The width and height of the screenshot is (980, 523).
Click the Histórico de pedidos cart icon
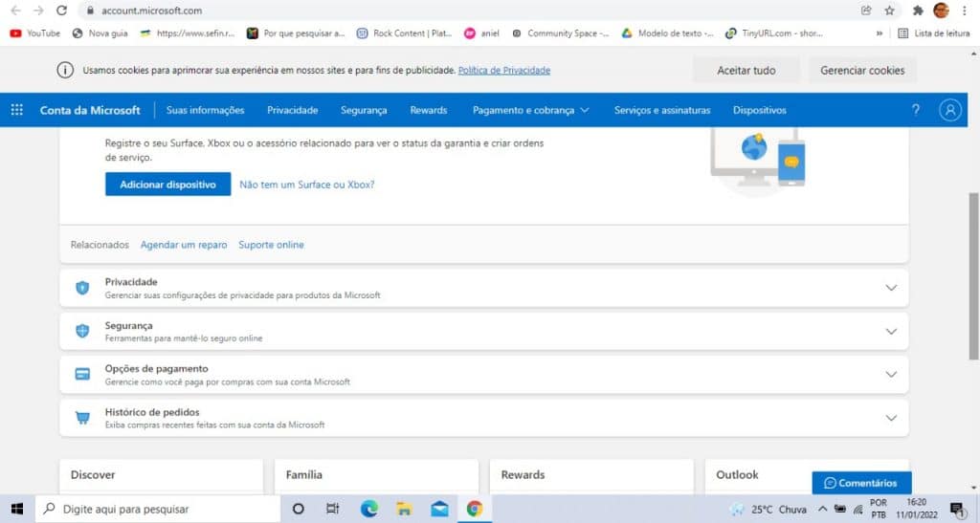tap(82, 418)
